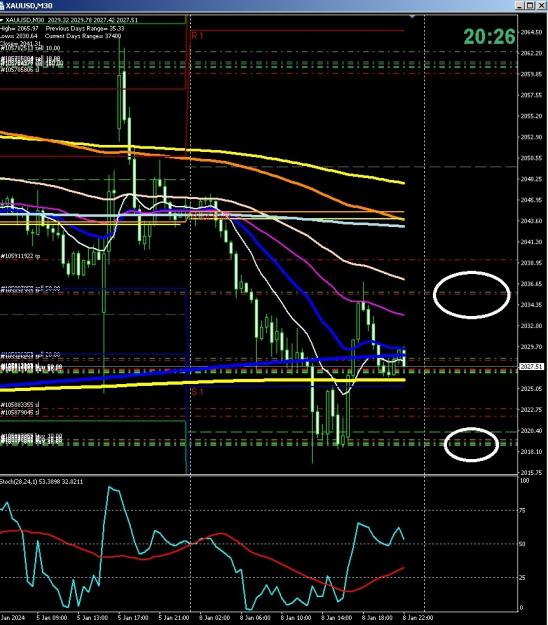Viewport: 548px width, 625px height.
Task: Select the R1 resistance level label
Action: (197, 35)
